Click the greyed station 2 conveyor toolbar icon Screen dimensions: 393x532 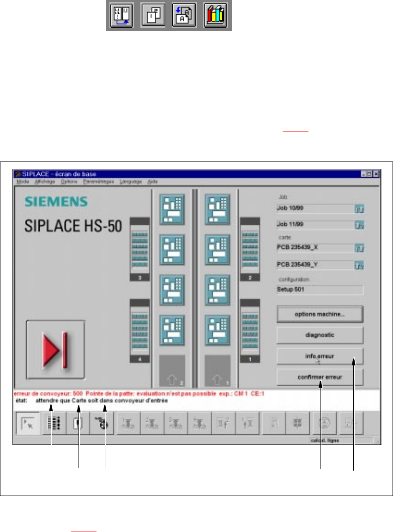pyautogui.click(x=152, y=423)
